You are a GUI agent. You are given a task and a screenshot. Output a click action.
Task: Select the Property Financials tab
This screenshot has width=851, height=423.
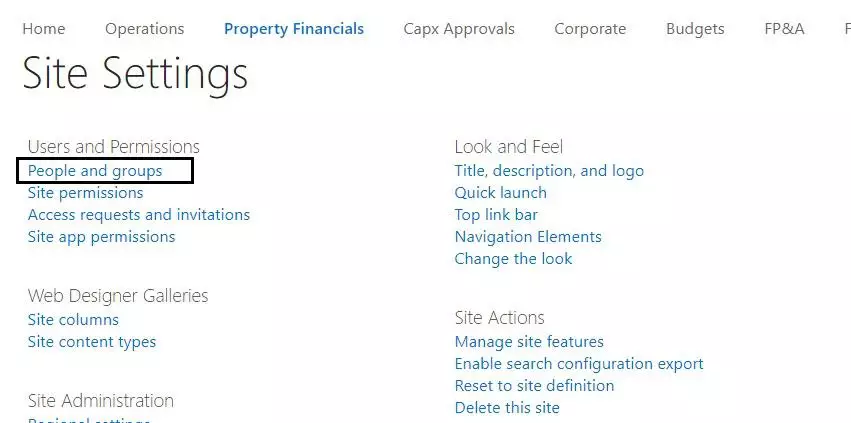tap(294, 29)
